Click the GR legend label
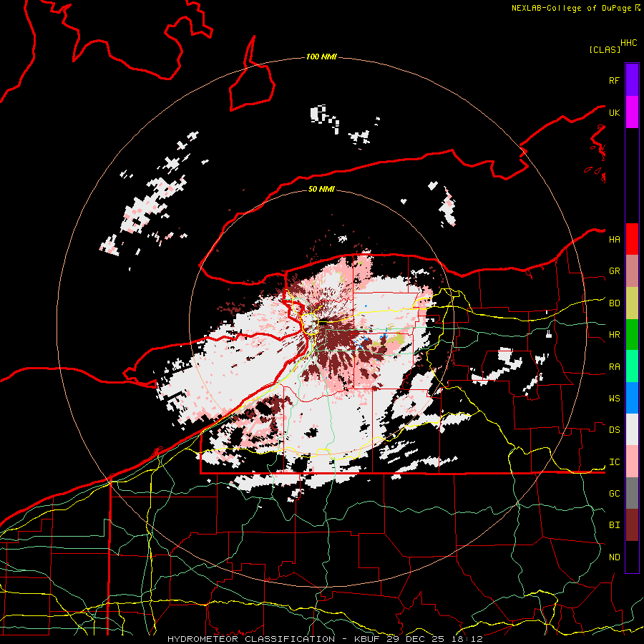The height and width of the screenshot is (644, 644). [614, 270]
